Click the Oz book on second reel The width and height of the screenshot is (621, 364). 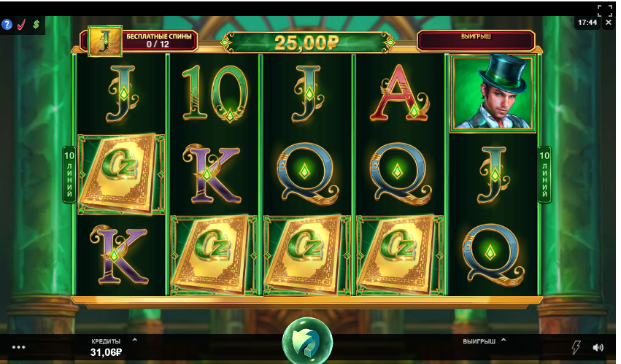tap(214, 255)
